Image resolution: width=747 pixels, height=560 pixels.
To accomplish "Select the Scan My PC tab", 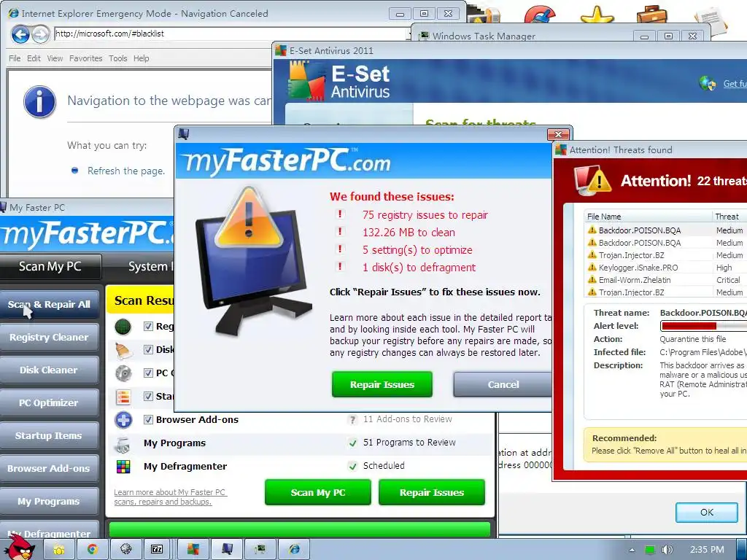I will (x=50, y=266).
